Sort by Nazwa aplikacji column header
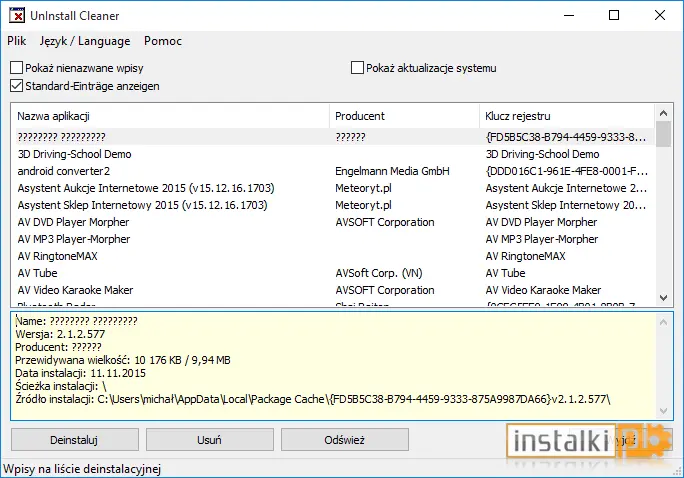 click(x=170, y=116)
